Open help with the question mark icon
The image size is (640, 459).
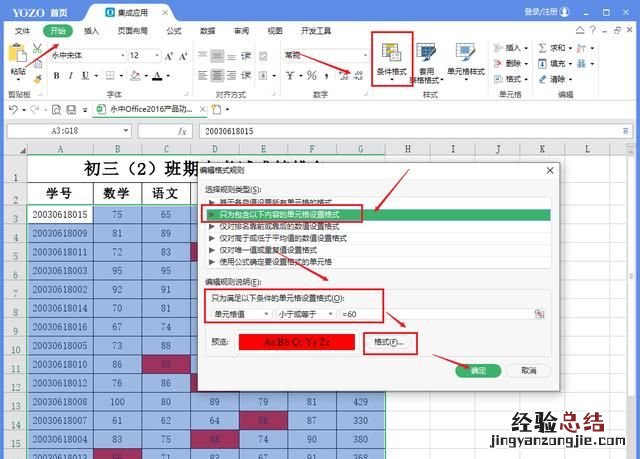(593, 30)
